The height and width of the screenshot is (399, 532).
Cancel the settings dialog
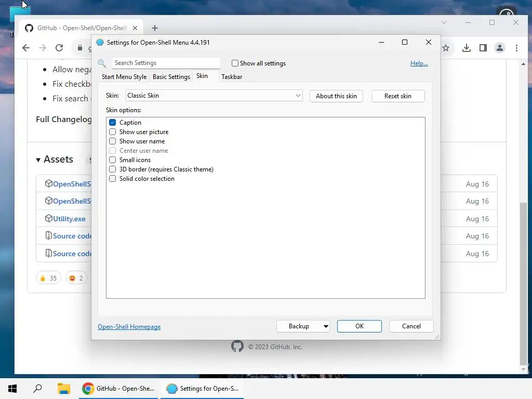coord(411,326)
